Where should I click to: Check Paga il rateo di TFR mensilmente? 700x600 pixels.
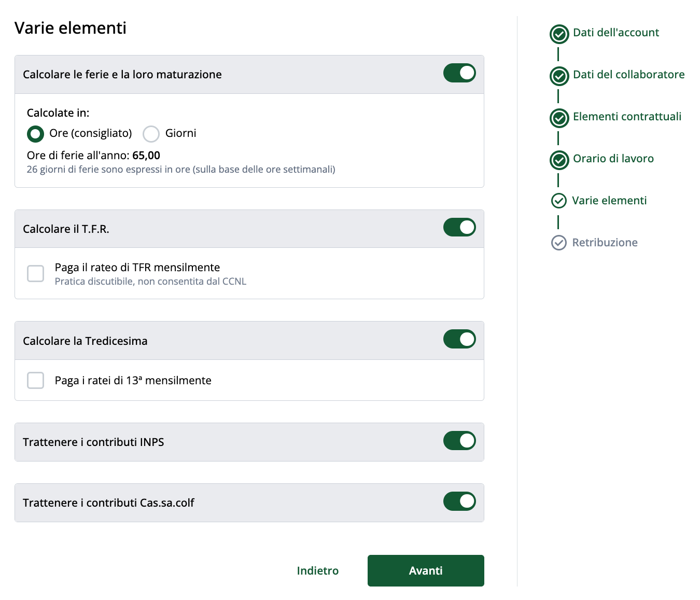point(36,273)
